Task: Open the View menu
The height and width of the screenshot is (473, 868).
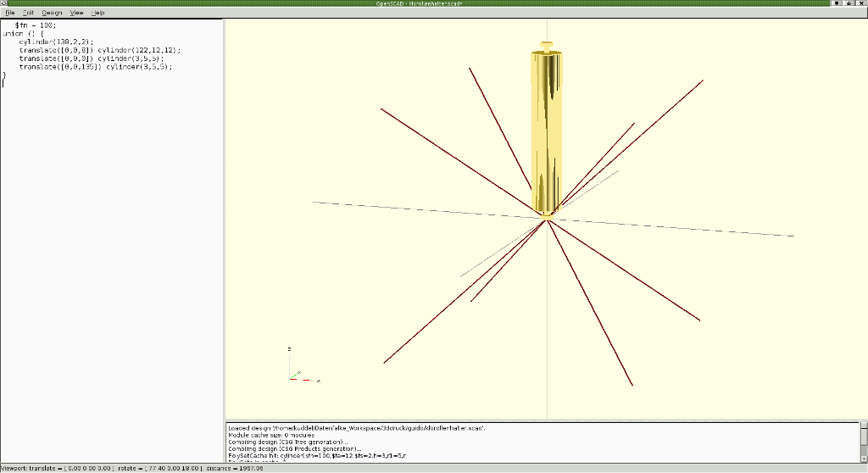Action: pyautogui.click(x=76, y=13)
